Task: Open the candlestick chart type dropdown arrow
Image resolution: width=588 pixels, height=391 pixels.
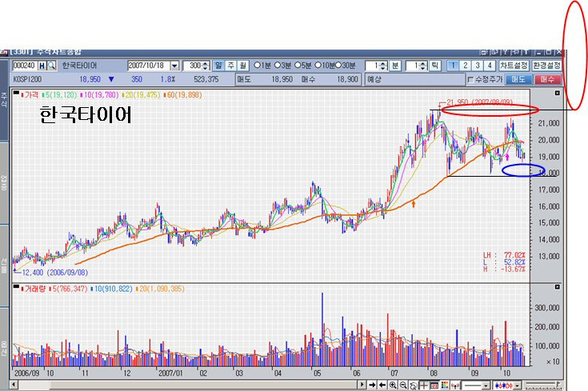Action: (x=517, y=385)
